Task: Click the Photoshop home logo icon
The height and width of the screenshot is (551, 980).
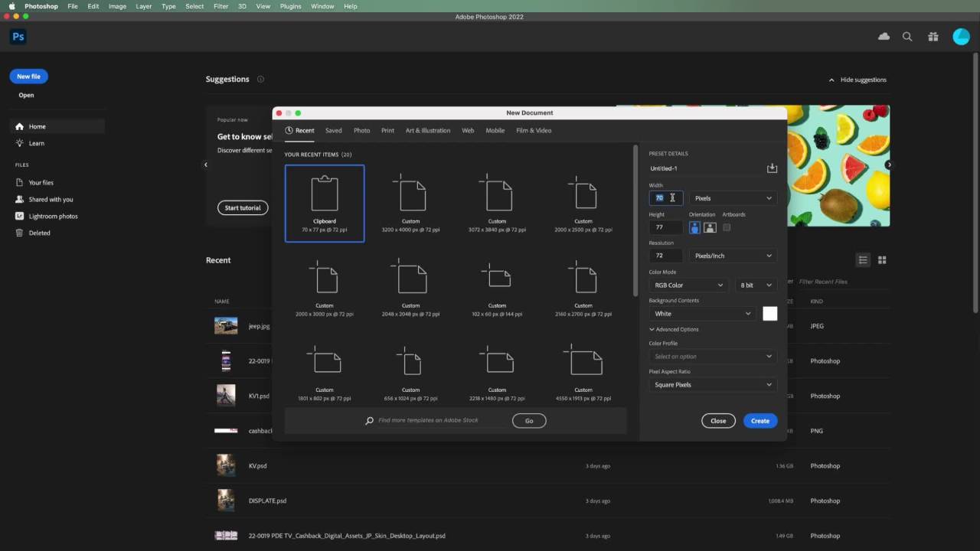Action: click(18, 37)
